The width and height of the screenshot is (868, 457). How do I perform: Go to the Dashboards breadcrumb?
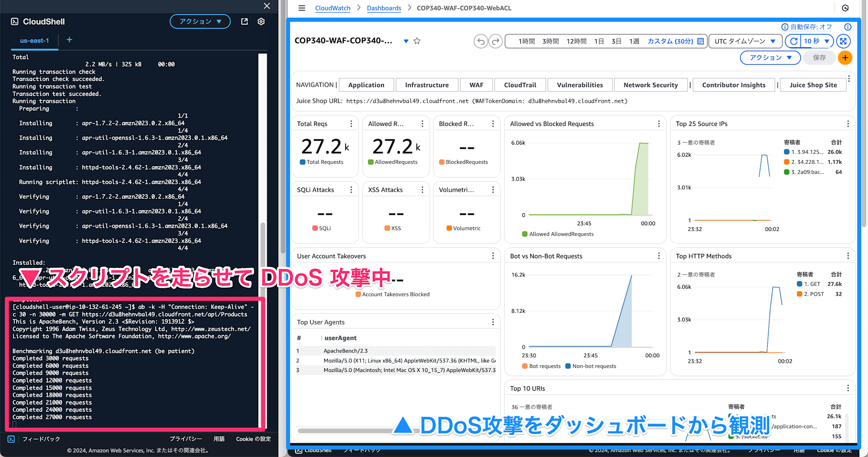[x=384, y=8]
